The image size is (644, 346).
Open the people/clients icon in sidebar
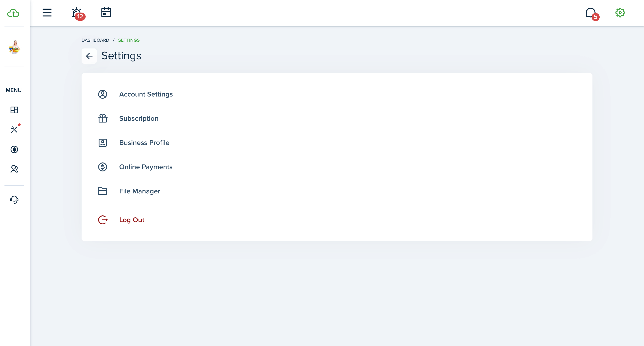(x=14, y=169)
